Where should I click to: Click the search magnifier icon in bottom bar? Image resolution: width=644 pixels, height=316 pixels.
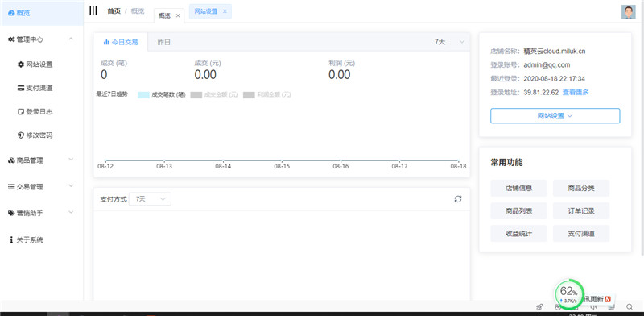630,306
